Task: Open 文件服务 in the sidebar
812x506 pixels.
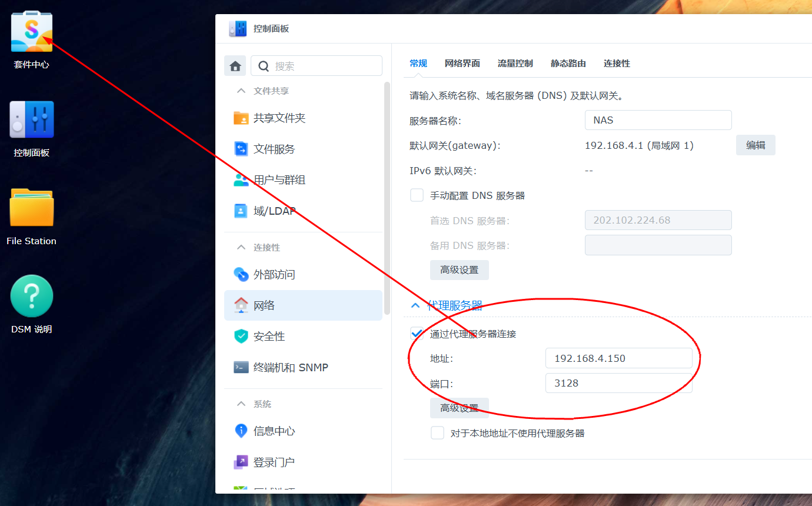Action: click(x=303, y=149)
